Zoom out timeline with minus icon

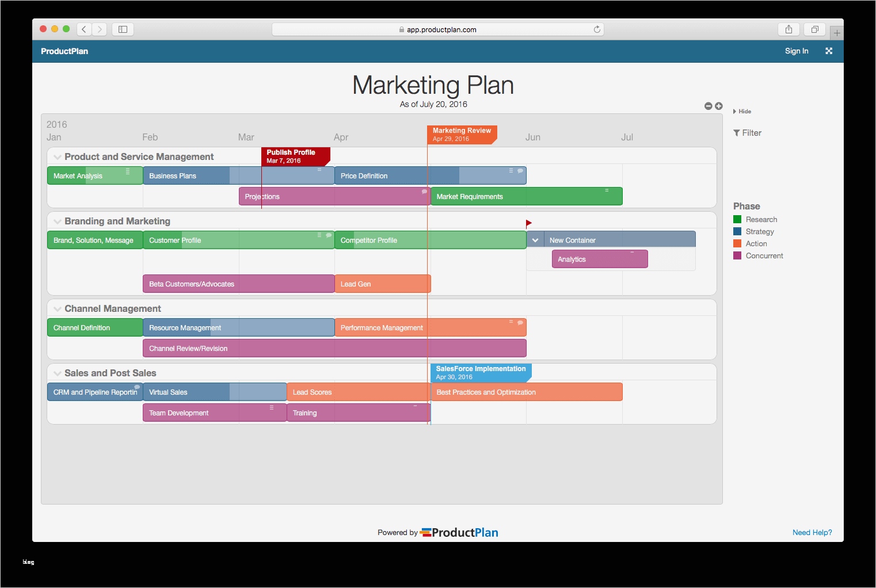pos(709,106)
